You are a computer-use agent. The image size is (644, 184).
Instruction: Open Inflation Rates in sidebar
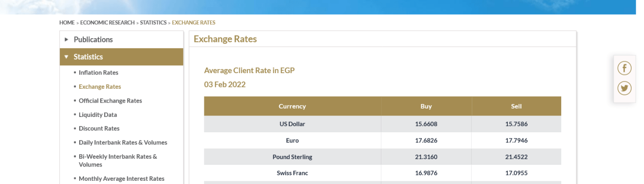coord(98,73)
